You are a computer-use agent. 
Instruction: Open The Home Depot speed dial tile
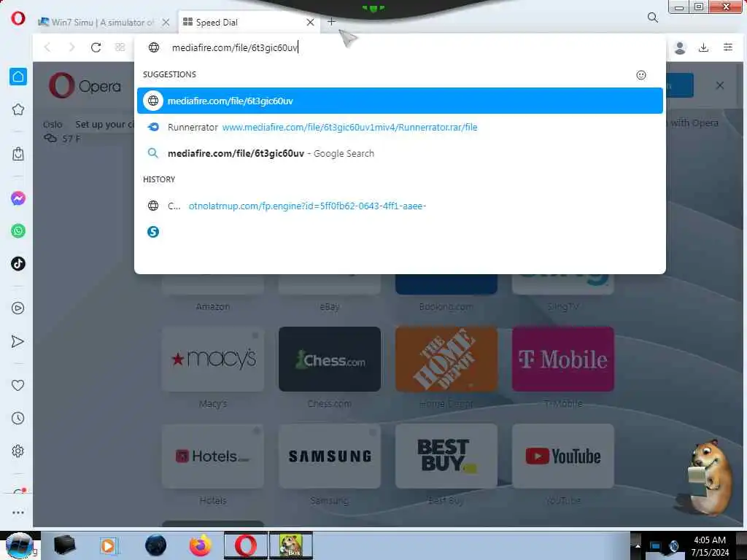point(446,359)
